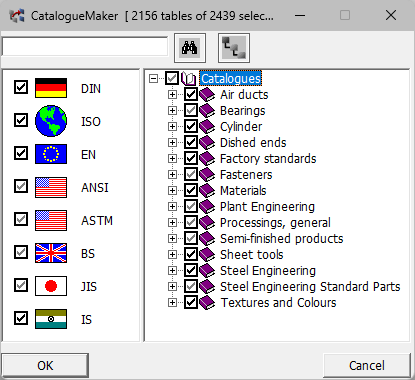Screen dimensions: 415x380
Task: Toggle the Fasteners catalogue checkbox
Action: tap(191, 175)
